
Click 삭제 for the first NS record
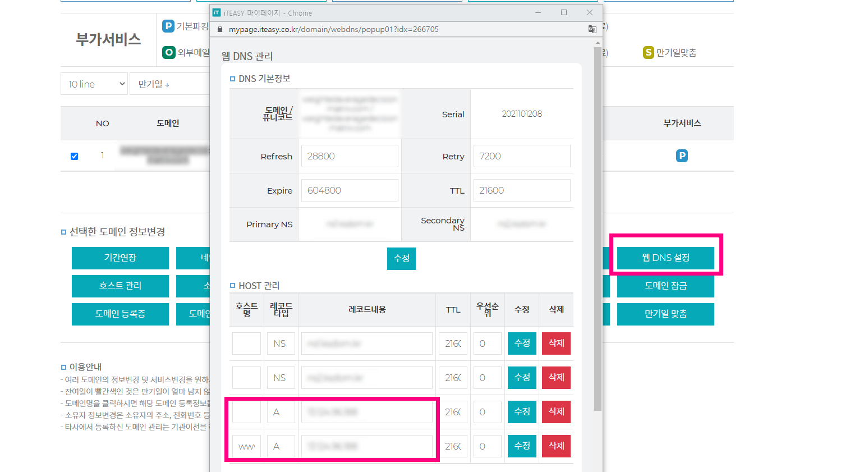pyautogui.click(x=556, y=343)
